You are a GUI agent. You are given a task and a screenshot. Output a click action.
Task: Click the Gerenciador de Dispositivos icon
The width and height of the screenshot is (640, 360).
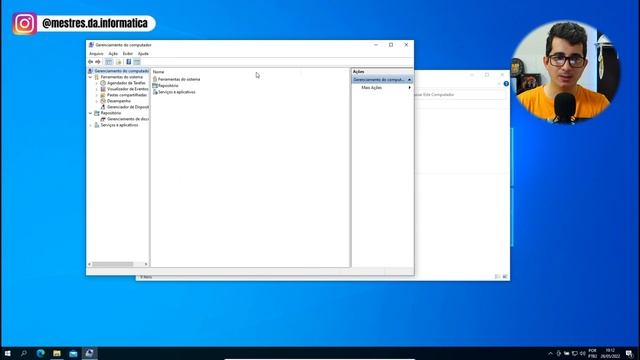[x=103, y=107]
